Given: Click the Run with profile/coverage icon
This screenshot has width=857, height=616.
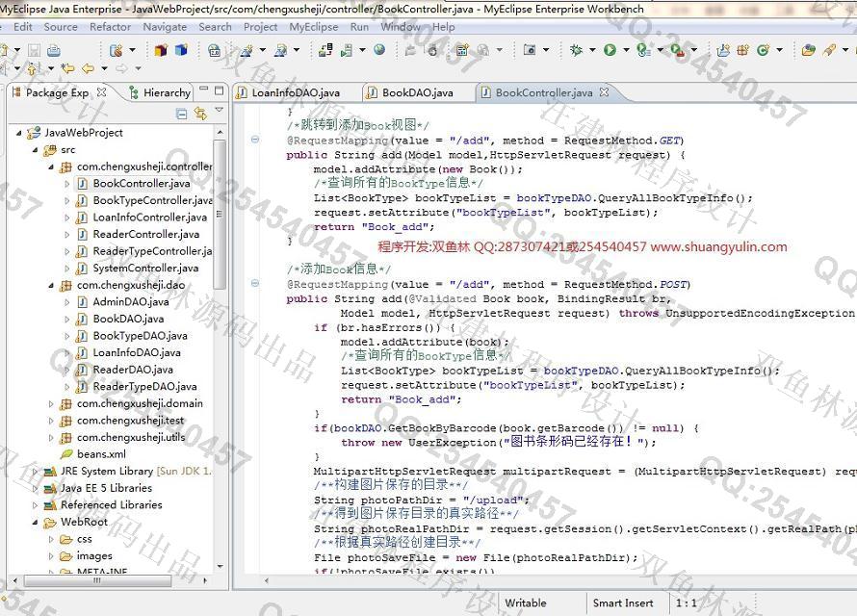Looking at the screenshot, I should (644, 50).
